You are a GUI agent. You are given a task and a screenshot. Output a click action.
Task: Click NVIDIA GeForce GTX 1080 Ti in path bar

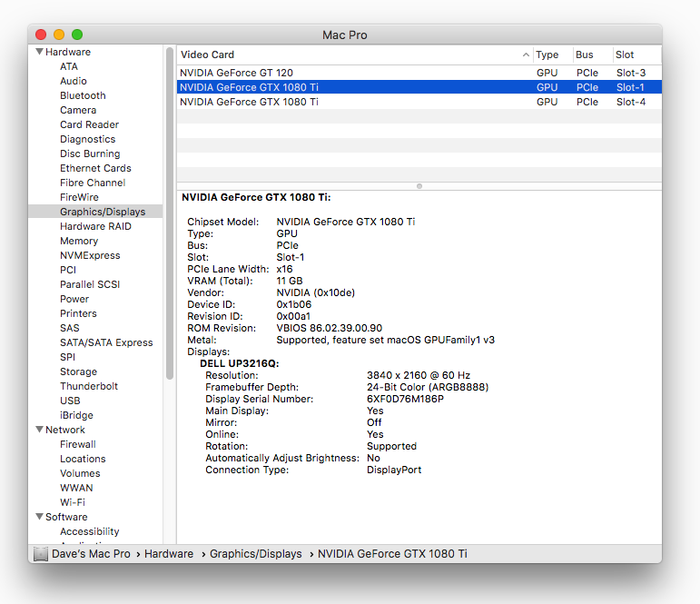tap(392, 553)
